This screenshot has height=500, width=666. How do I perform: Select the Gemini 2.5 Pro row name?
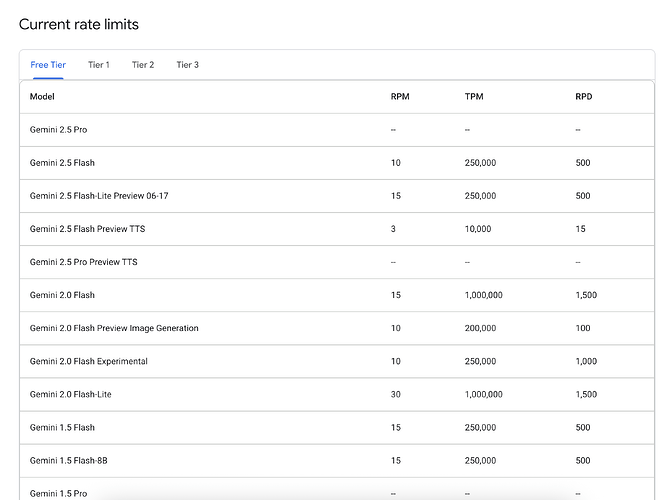58,130
